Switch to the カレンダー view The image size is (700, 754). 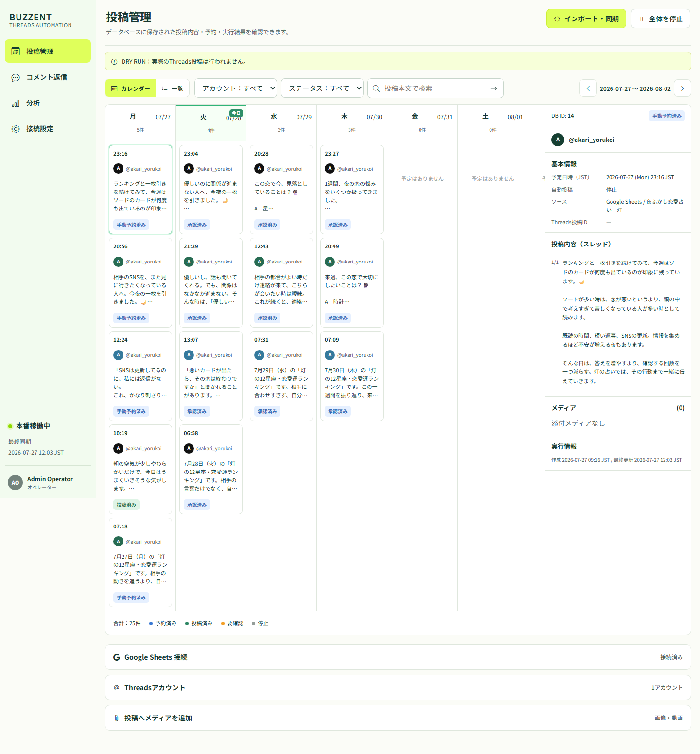tap(131, 88)
